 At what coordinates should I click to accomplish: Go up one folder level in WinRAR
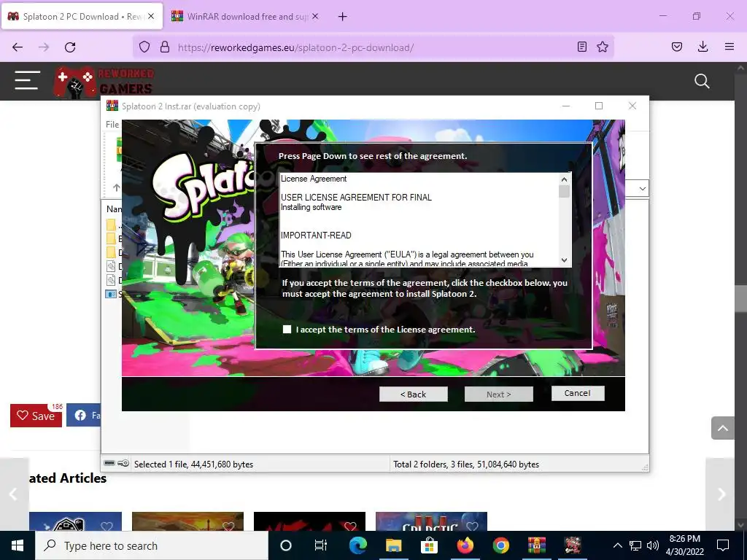pyautogui.click(x=116, y=187)
